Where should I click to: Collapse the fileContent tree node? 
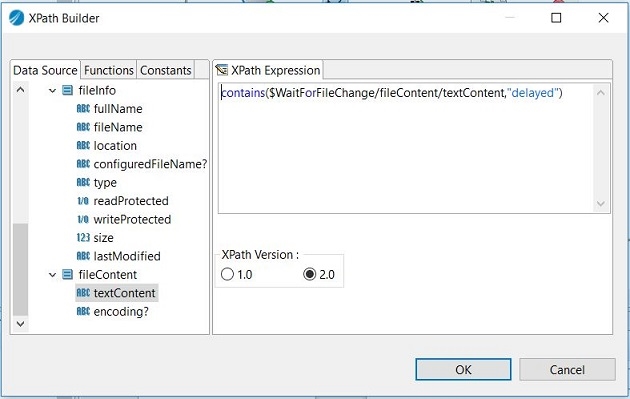click(52, 275)
